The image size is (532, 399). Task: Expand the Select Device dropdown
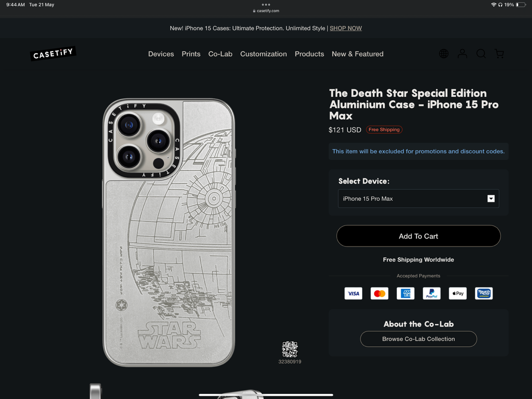point(418,199)
